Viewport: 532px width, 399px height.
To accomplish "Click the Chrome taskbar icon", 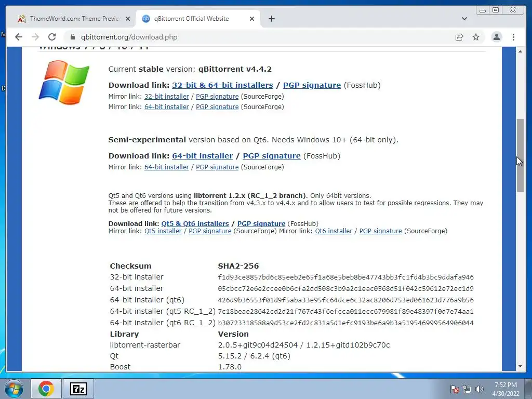I will pyautogui.click(x=46, y=389).
